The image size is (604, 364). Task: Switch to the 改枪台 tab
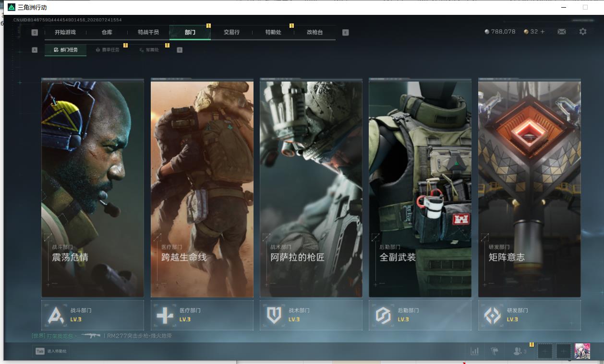pyautogui.click(x=314, y=32)
